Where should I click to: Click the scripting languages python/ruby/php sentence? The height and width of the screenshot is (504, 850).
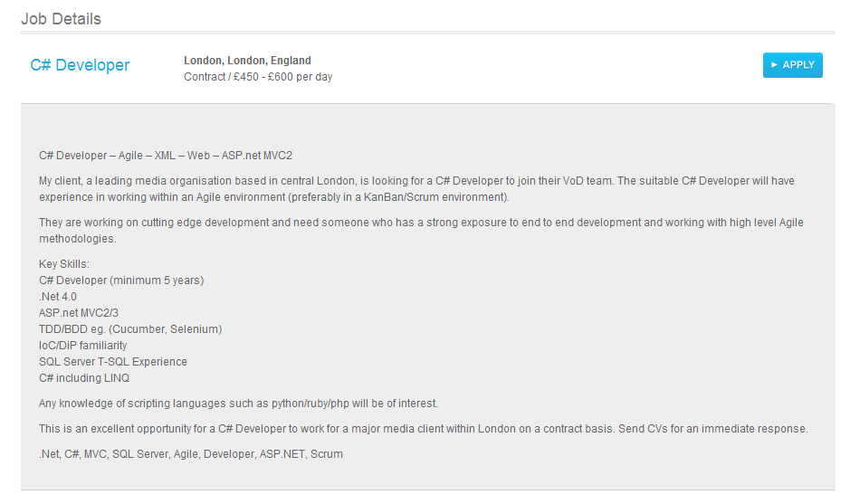coord(238,404)
